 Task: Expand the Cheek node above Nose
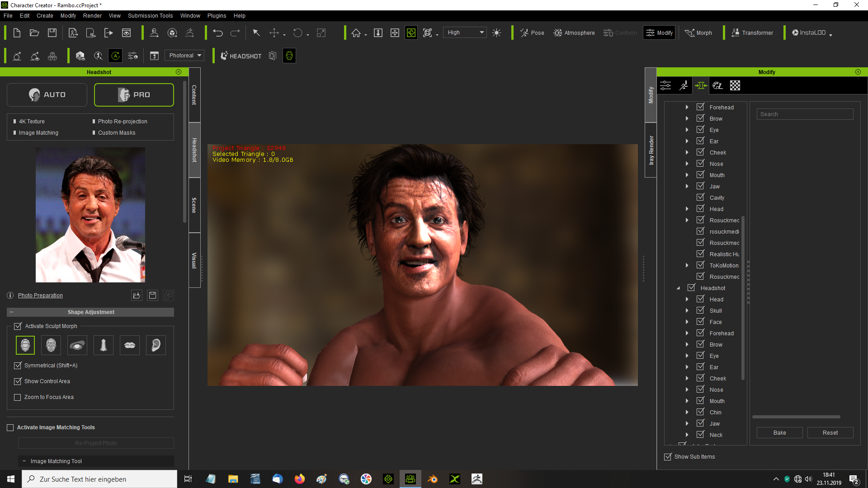tap(687, 152)
